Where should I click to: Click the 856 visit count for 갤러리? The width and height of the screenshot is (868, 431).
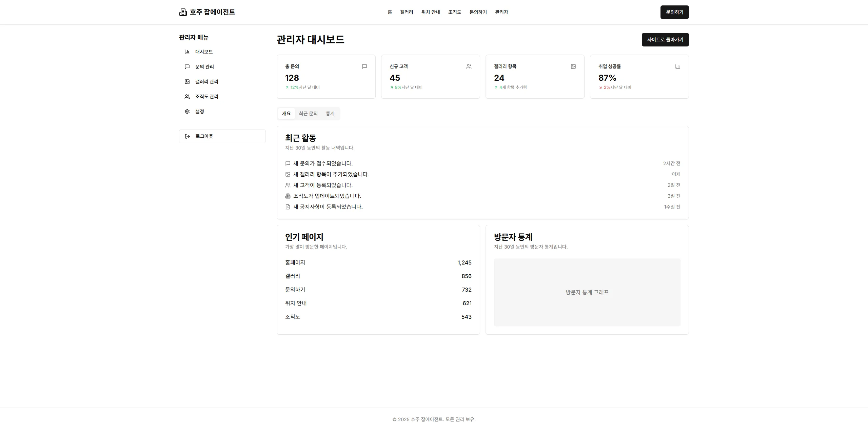467,276
